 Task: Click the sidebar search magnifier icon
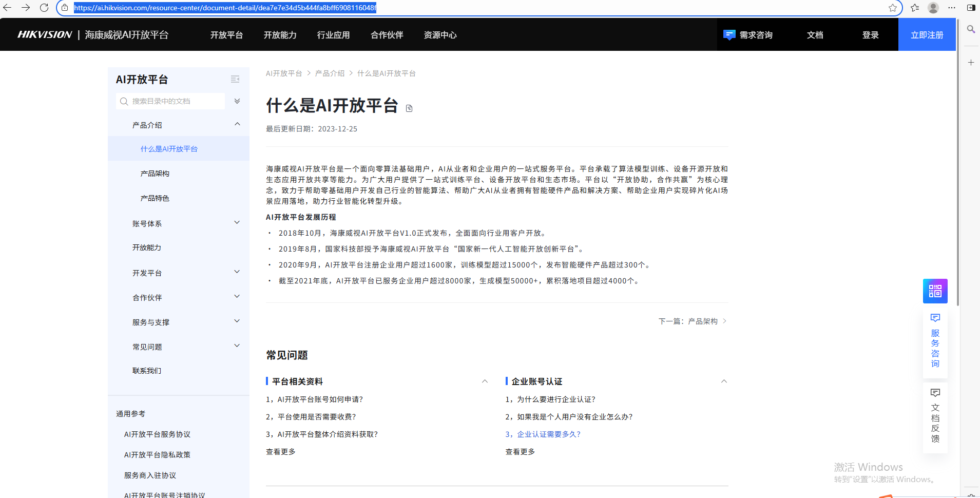point(971,29)
